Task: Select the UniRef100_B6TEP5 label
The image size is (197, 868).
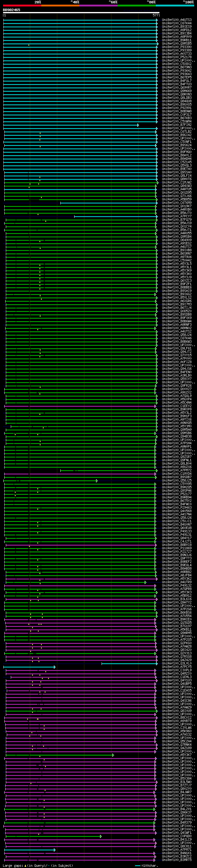Action: coord(176,78)
